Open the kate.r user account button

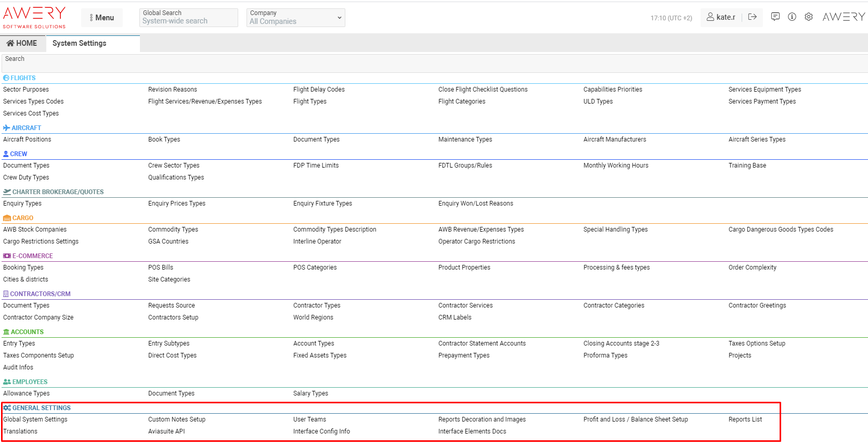pyautogui.click(x=721, y=17)
